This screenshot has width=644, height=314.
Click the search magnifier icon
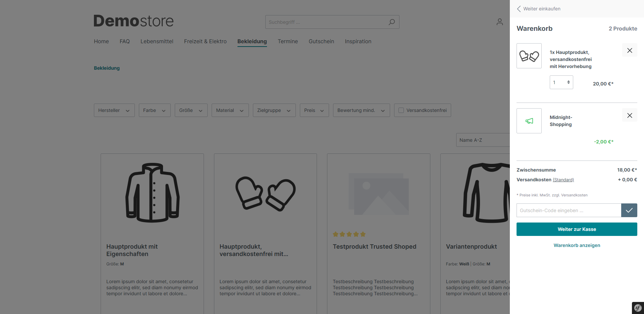(x=391, y=22)
